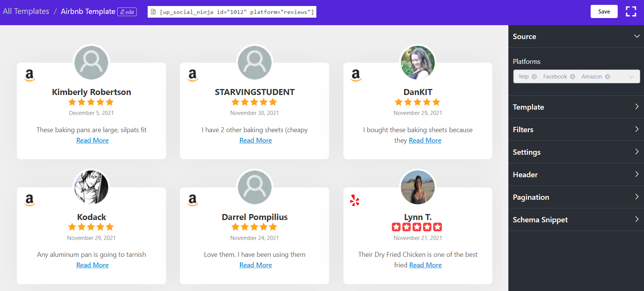The height and width of the screenshot is (291, 644).
Task: Click the Yelp logo on Lynn T.'s review
Action: coord(355,200)
